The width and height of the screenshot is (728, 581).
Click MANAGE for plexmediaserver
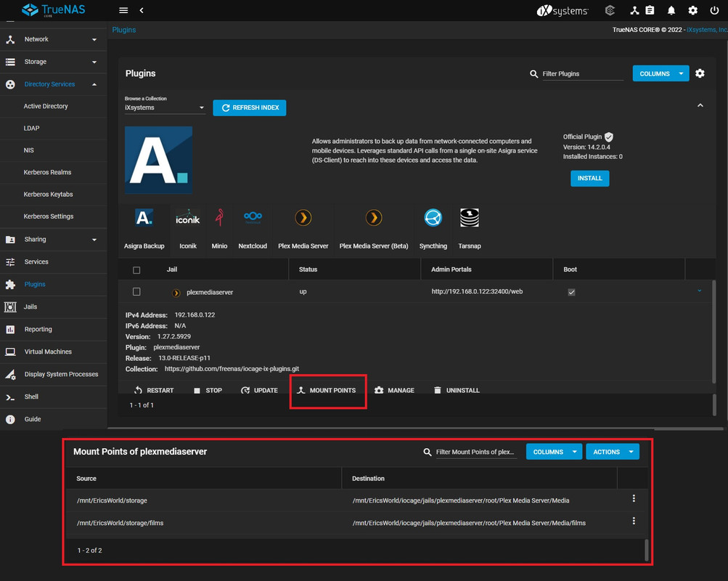(x=394, y=390)
